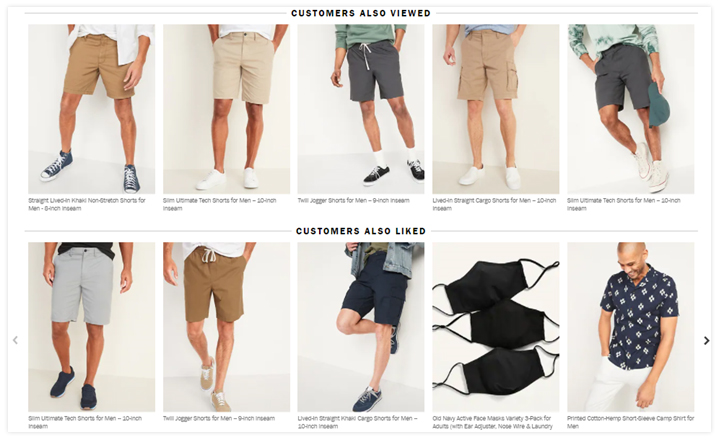Click the next arrow in Customers Also Liked carousel
This screenshot has height=440, width=720.
pyautogui.click(x=707, y=340)
